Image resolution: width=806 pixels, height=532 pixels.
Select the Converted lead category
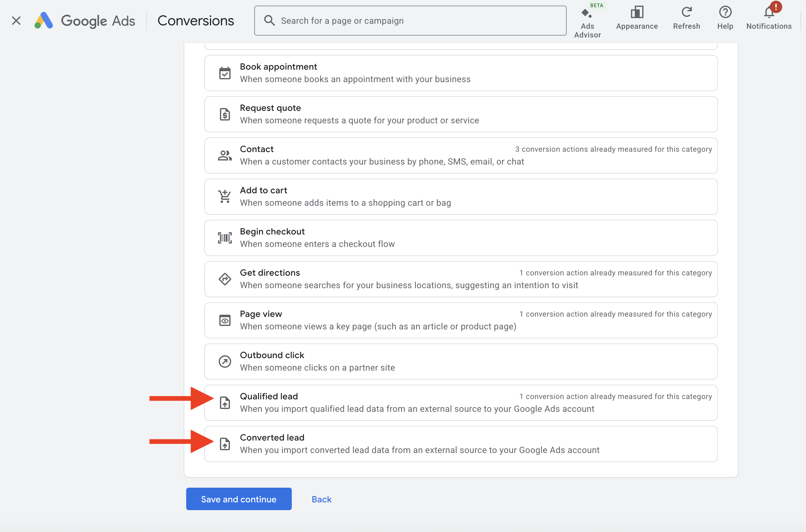point(460,444)
